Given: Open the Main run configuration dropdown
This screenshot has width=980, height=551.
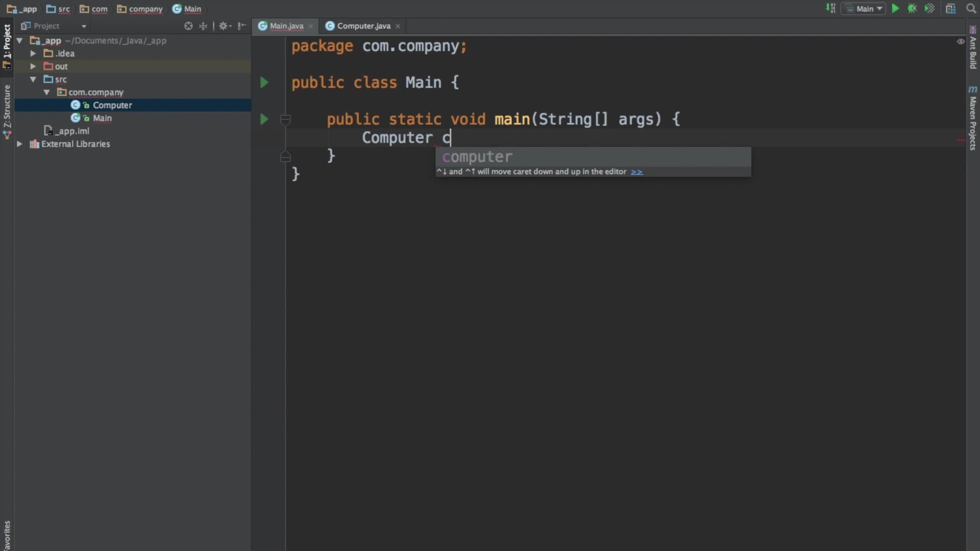Looking at the screenshot, I should (863, 9).
